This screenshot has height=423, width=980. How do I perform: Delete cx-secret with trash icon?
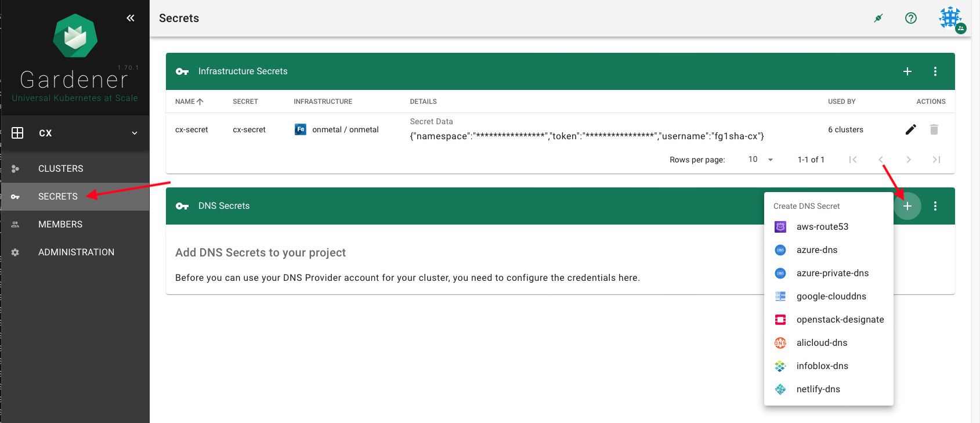[934, 129]
